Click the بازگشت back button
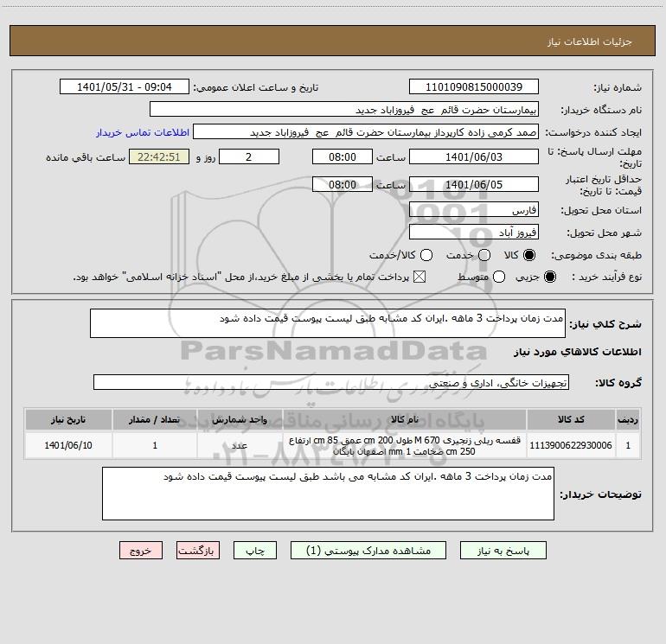The image size is (666, 644). pos(198,551)
